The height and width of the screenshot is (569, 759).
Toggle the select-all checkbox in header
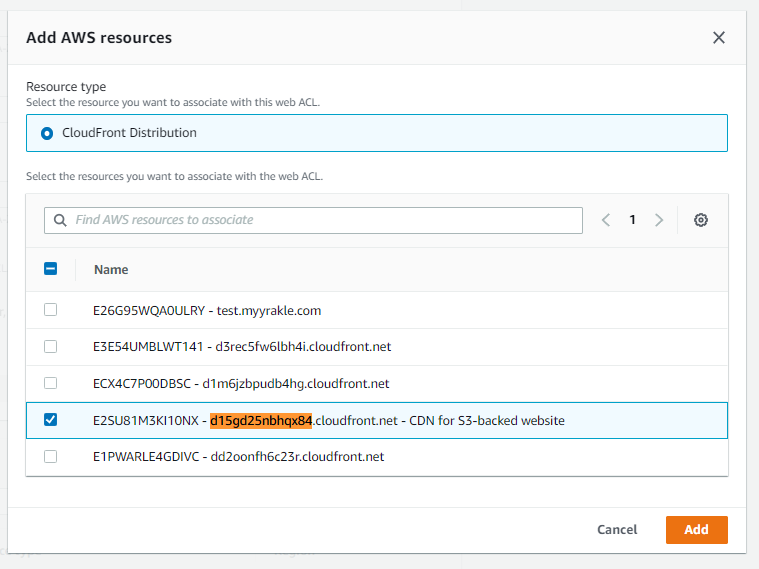(x=51, y=269)
